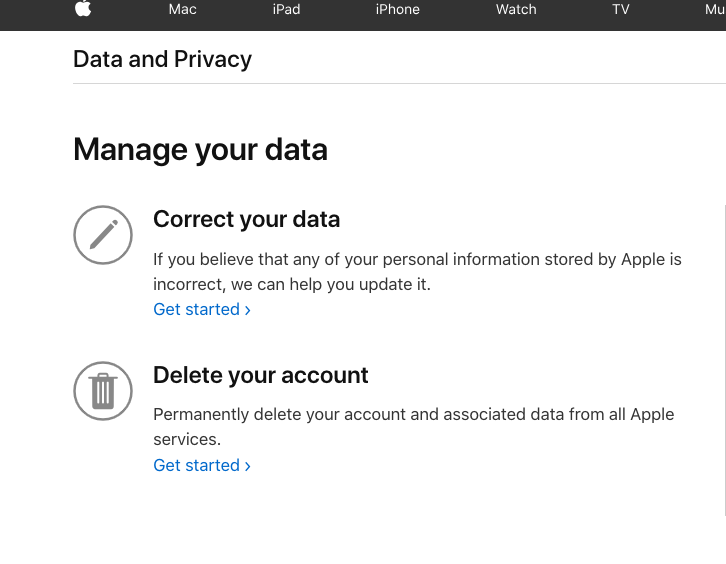The width and height of the screenshot is (726, 564).
Task: Click the Data and Privacy page title
Action: pyautogui.click(x=162, y=59)
